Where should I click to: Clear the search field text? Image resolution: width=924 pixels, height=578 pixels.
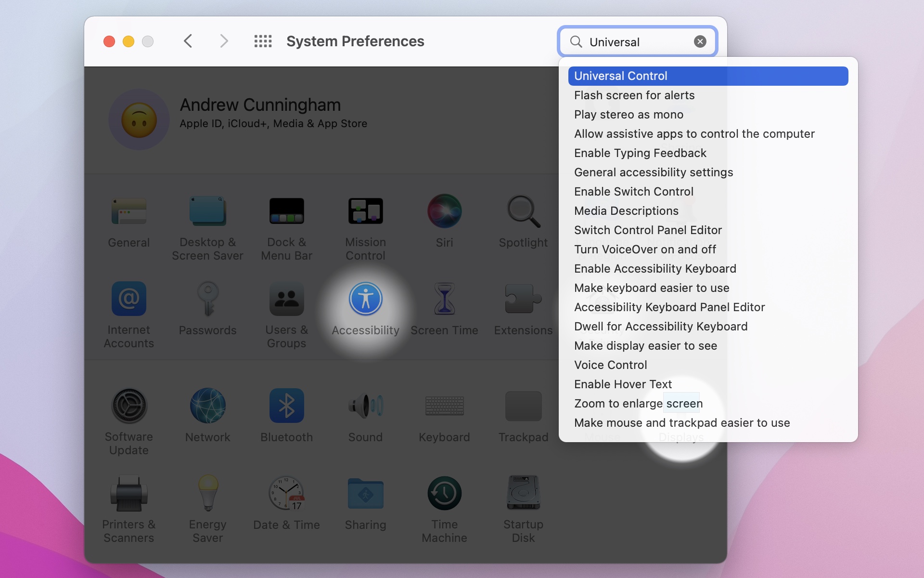[x=700, y=42]
